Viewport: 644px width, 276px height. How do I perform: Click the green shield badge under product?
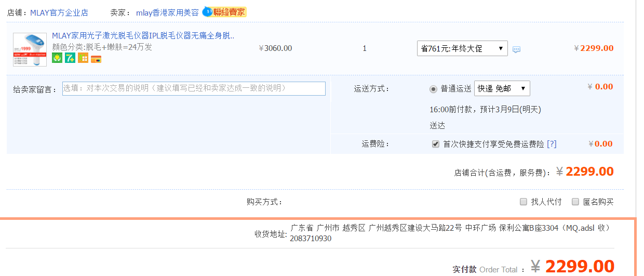pyautogui.click(x=57, y=58)
